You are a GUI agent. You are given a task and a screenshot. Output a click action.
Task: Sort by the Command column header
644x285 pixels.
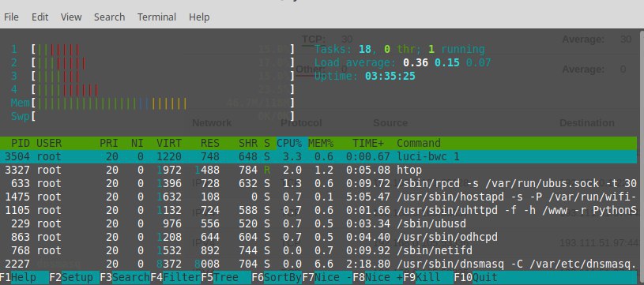pyautogui.click(x=419, y=143)
